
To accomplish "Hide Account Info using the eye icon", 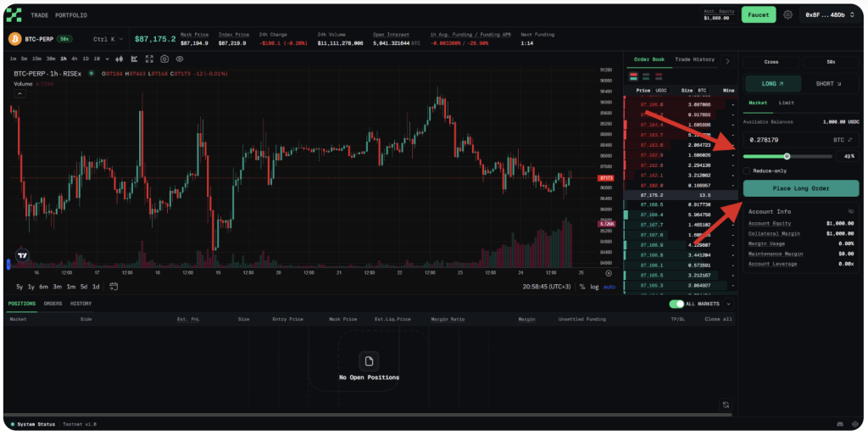I will click(x=851, y=211).
